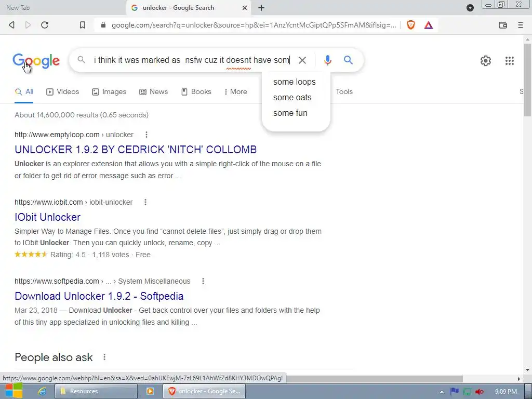Open Google settings gear icon

click(x=486, y=61)
